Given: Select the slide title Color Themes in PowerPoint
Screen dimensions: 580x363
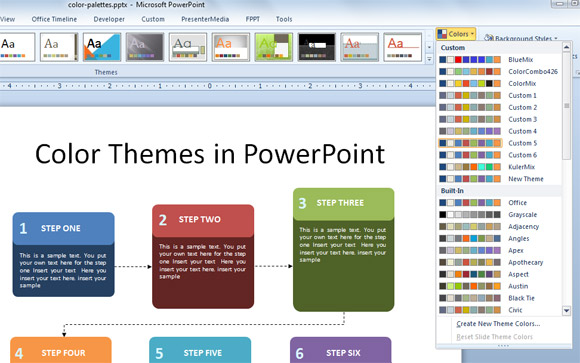Looking at the screenshot, I should [210, 154].
